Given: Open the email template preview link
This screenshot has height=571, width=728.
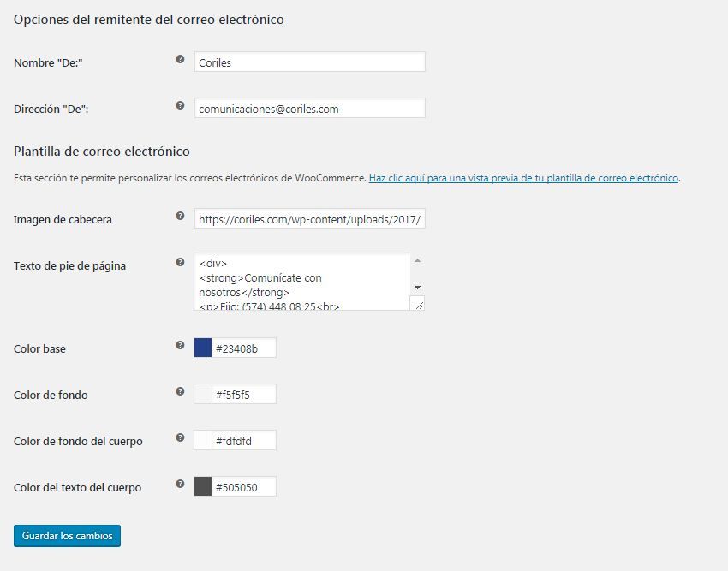Looking at the screenshot, I should pyautogui.click(x=523, y=178).
